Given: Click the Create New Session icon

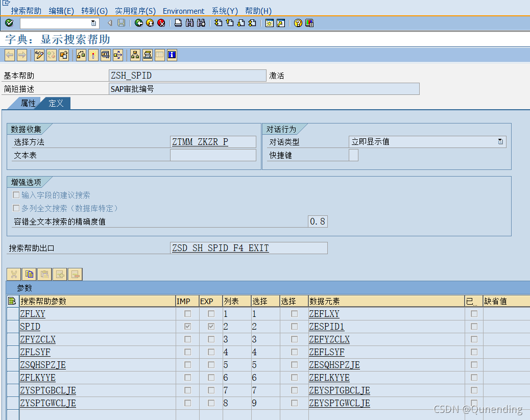Looking at the screenshot, I should tap(270, 23).
